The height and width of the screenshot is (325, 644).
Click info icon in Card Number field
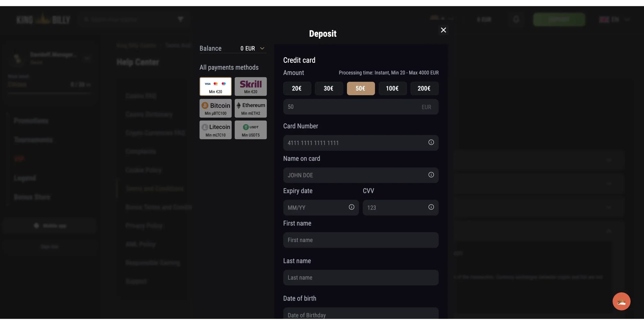[x=431, y=142]
